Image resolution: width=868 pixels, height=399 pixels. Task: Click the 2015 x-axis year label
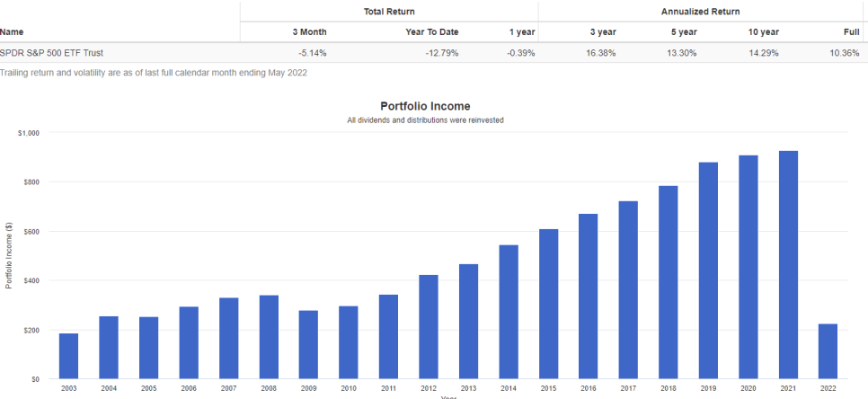point(549,390)
